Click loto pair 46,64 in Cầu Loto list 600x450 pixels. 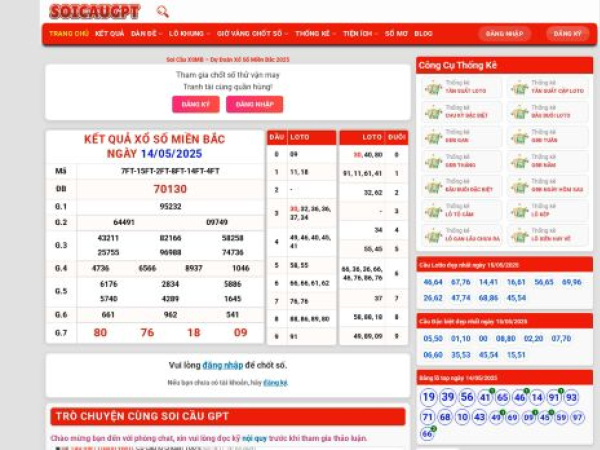[x=433, y=282]
